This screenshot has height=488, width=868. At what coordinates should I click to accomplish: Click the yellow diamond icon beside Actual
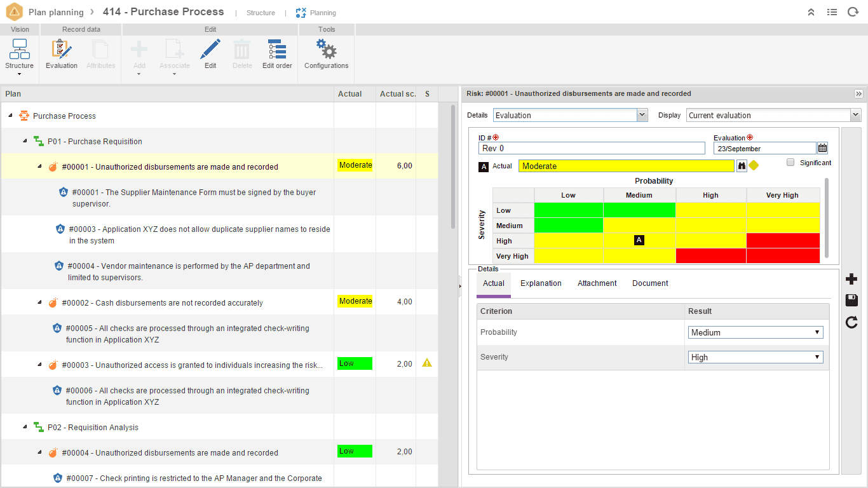tap(754, 165)
